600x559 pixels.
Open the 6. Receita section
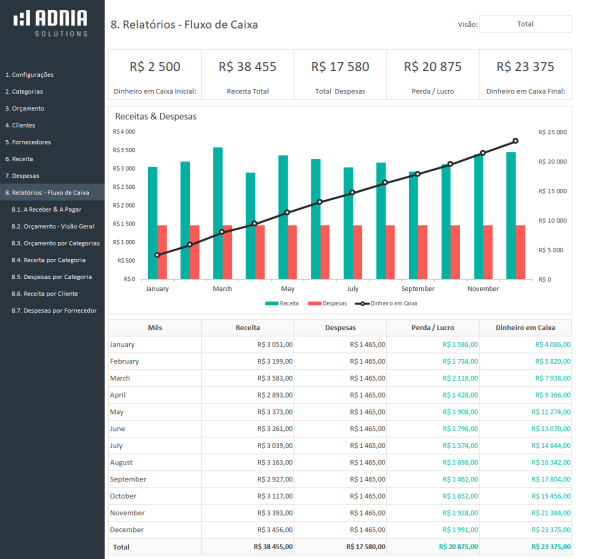[20, 158]
